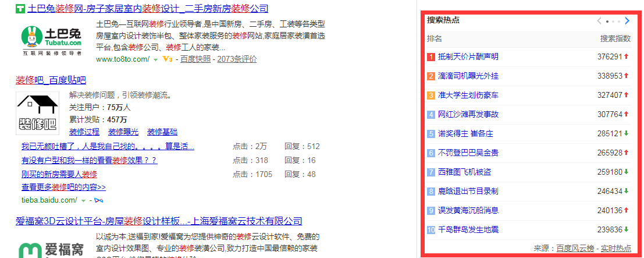This screenshot has width=644, height=258.
Task: Click the rank 3 badge
Action: pyautogui.click(x=431, y=96)
